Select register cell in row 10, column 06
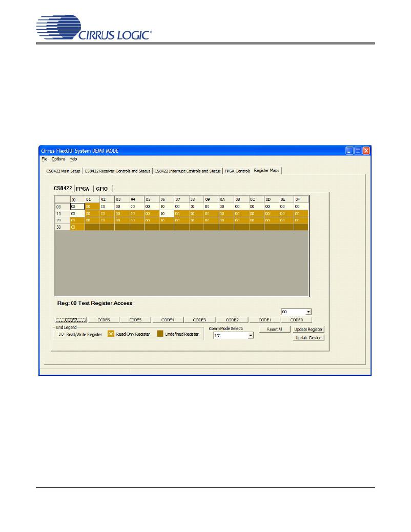 167,214
